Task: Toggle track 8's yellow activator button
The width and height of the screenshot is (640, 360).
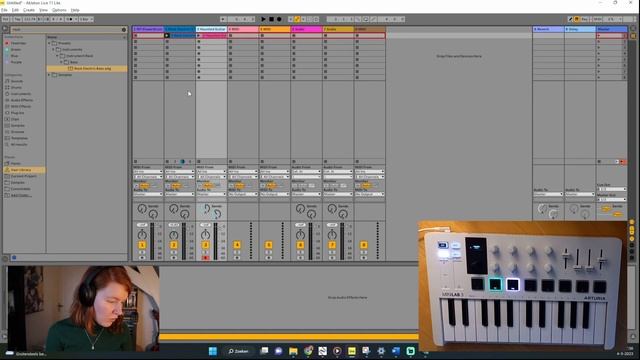Action: (364, 245)
